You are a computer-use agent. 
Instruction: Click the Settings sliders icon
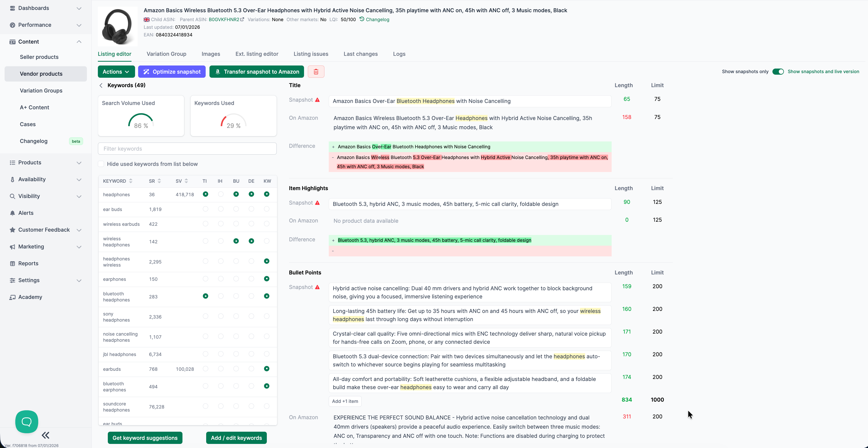pos(12,281)
